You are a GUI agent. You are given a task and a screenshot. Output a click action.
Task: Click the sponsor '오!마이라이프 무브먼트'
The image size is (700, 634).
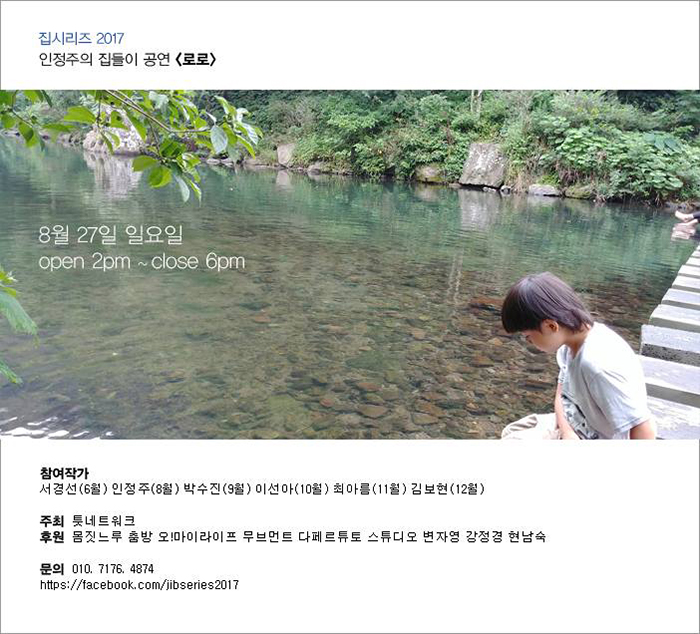pos(225,536)
